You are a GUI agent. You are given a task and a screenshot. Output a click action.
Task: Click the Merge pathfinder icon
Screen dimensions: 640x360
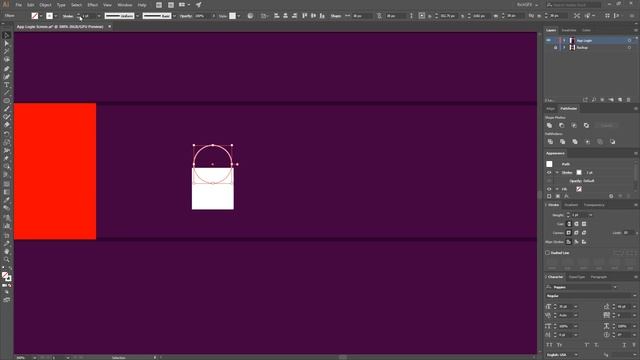pos(575,142)
